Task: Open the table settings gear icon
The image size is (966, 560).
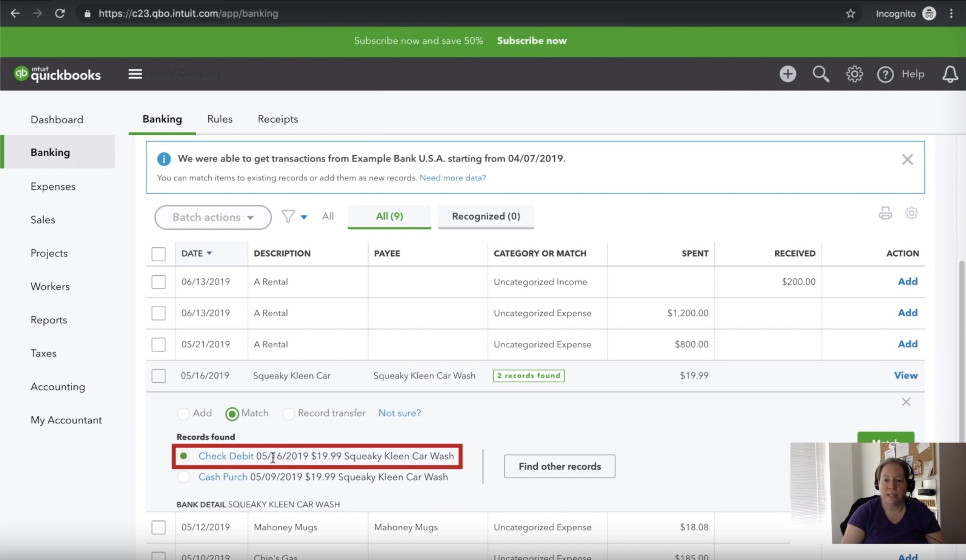Action: [x=911, y=213]
